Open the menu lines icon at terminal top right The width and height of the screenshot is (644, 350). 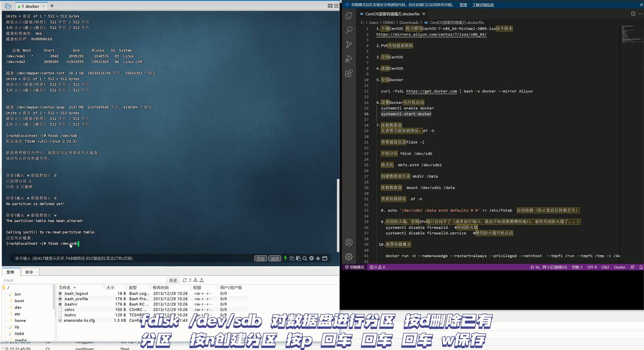(x=336, y=6)
